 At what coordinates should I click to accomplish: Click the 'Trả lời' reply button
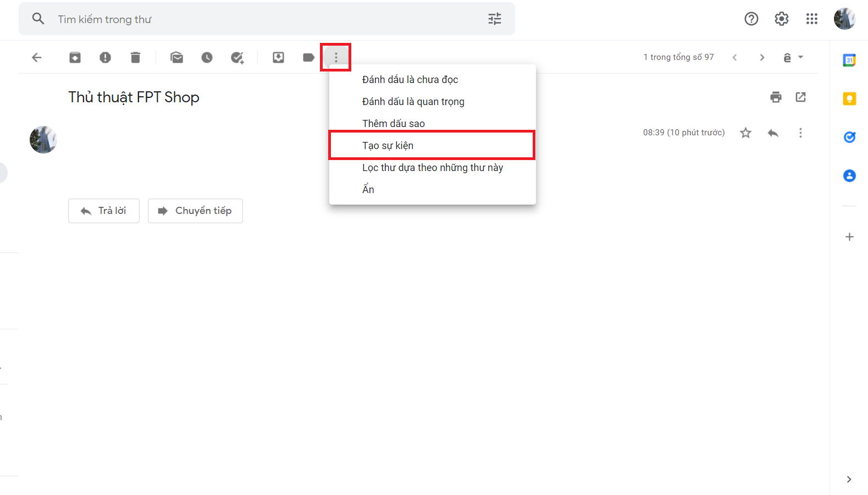pyautogui.click(x=104, y=211)
